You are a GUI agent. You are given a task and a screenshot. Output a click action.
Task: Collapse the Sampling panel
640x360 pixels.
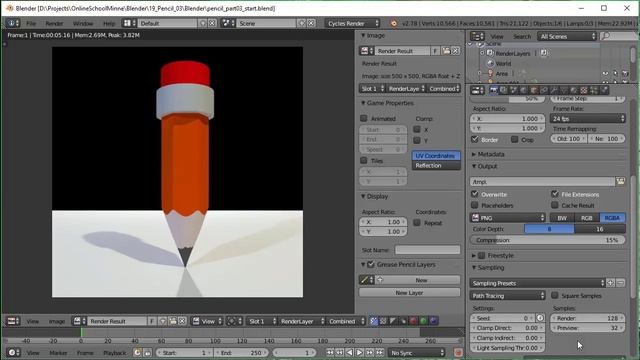(x=474, y=267)
